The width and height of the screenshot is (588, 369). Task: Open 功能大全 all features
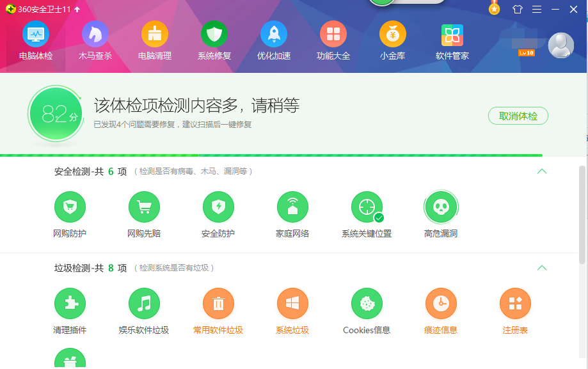(x=333, y=42)
